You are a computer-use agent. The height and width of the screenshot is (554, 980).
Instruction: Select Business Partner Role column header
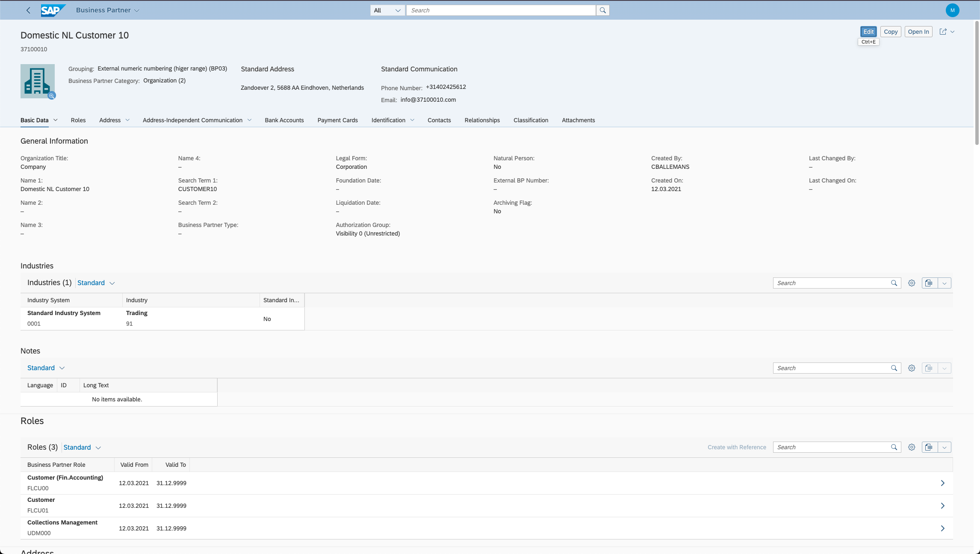[x=67, y=465]
